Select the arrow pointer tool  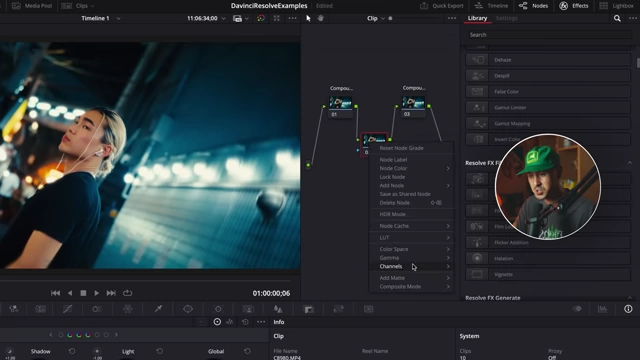coord(308,18)
